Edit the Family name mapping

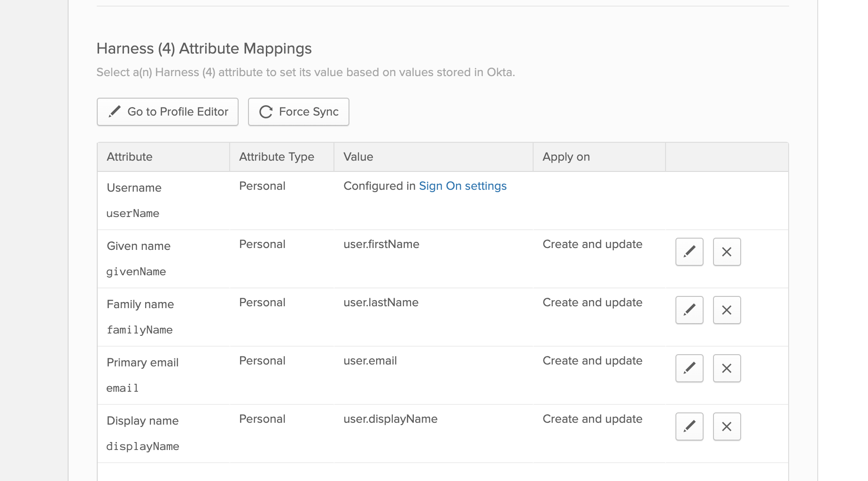689,310
